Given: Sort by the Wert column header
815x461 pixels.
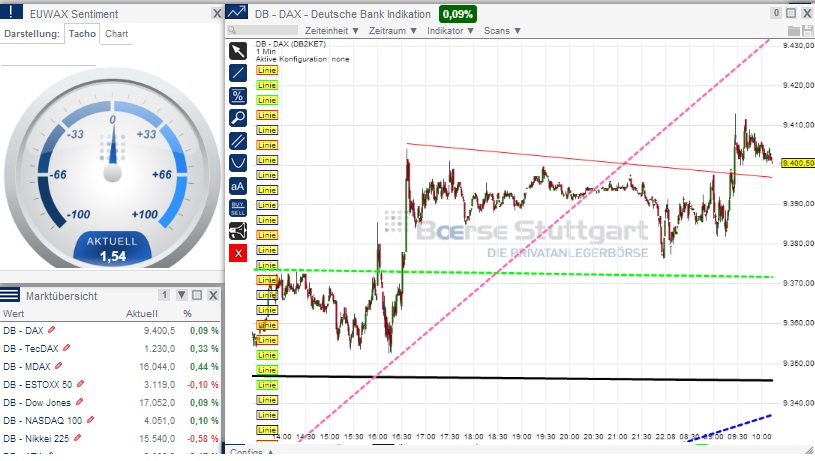Looking at the screenshot, I should coord(14,313).
